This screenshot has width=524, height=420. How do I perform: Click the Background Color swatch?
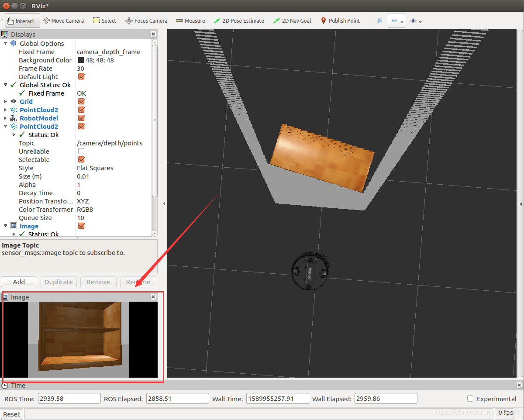point(81,60)
